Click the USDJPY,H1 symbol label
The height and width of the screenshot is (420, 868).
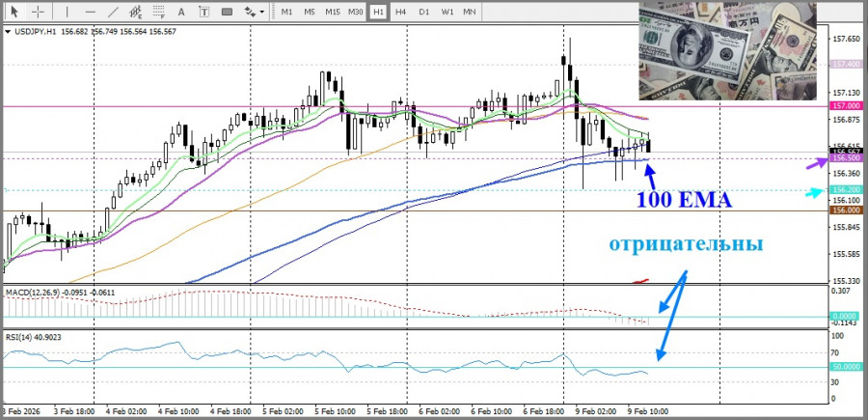point(35,32)
